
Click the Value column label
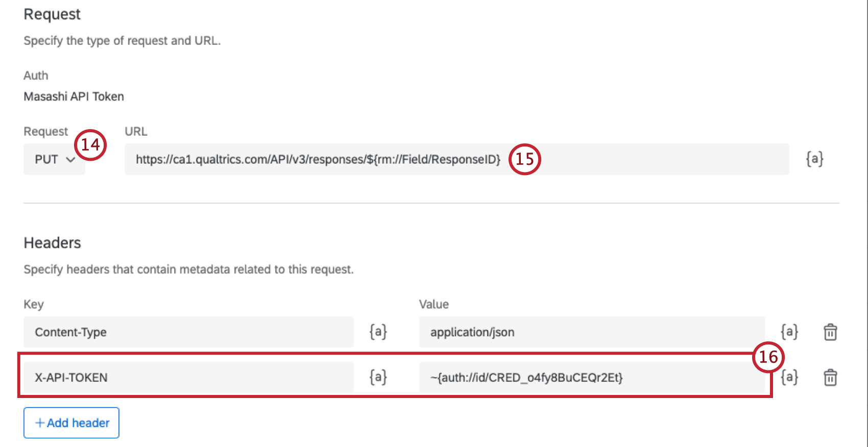pos(433,305)
